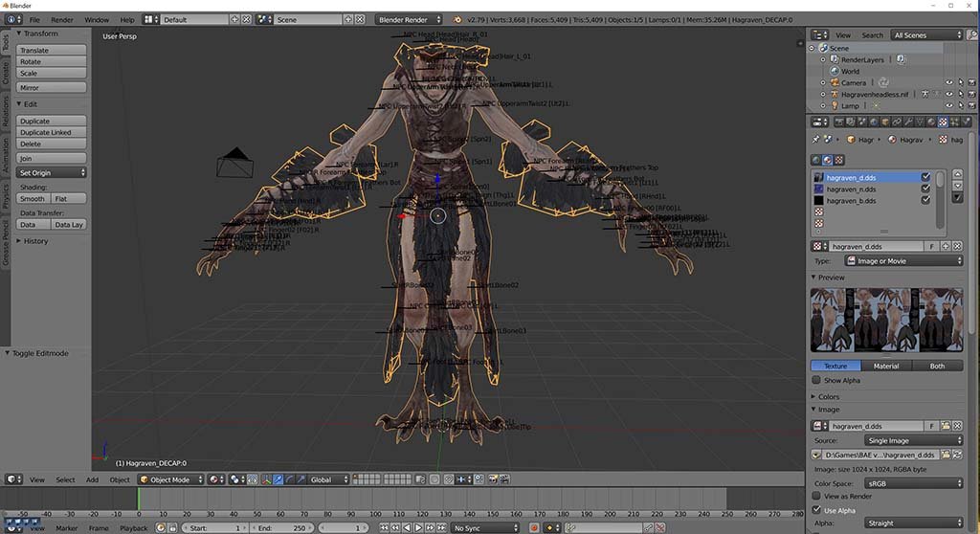This screenshot has width=980, height=534.
Task: Jump to first frame playback button
Action: click(x=384, y=527)
